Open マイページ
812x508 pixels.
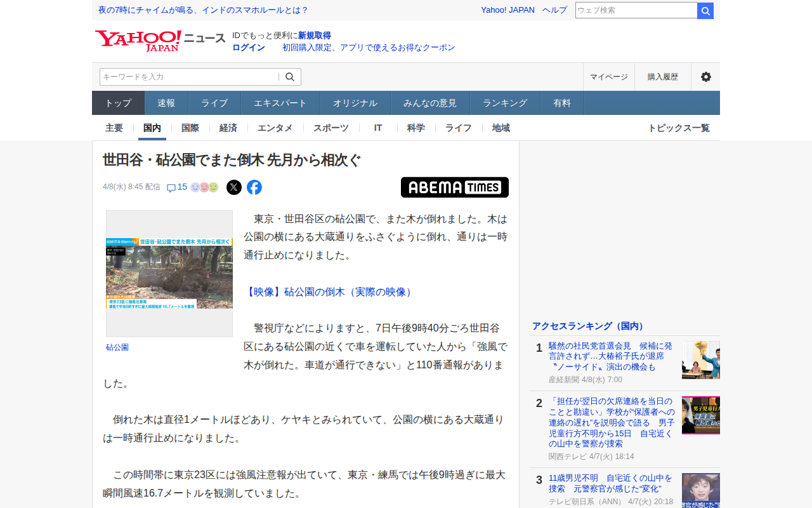pos(609,77)
